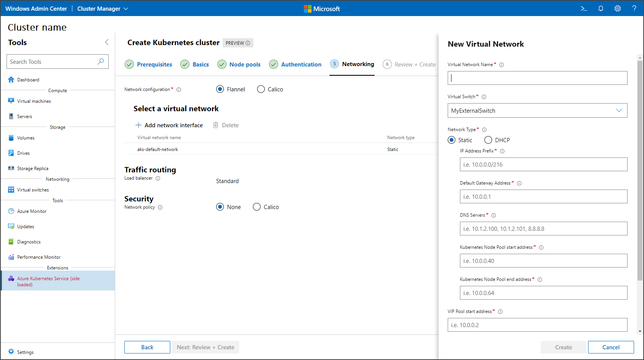
Task: Click the Back button
Action: [x=147, y=347]
